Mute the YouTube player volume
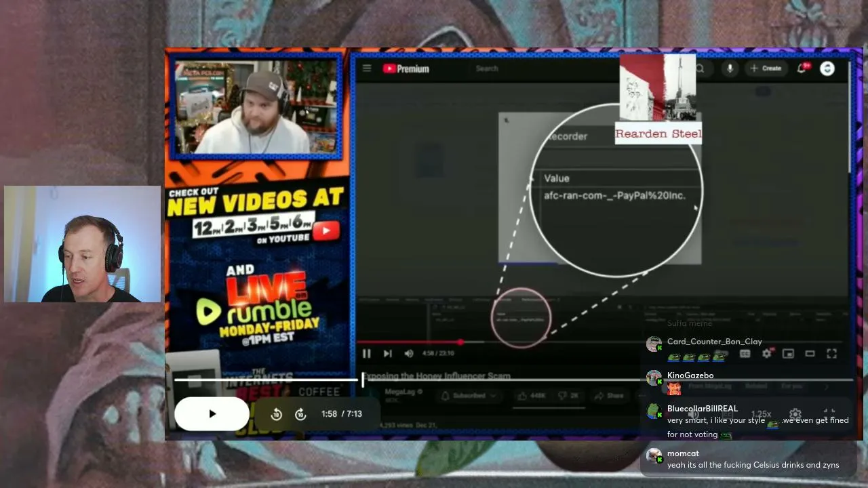This screenshot has height=488, width=868. [408, 353]
